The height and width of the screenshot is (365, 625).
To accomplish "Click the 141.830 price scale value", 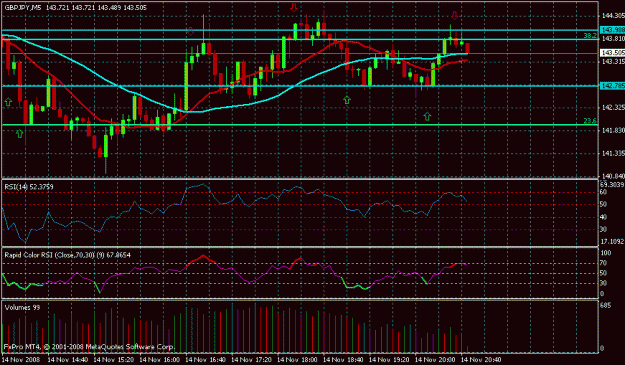I will [x=613, y=130].
